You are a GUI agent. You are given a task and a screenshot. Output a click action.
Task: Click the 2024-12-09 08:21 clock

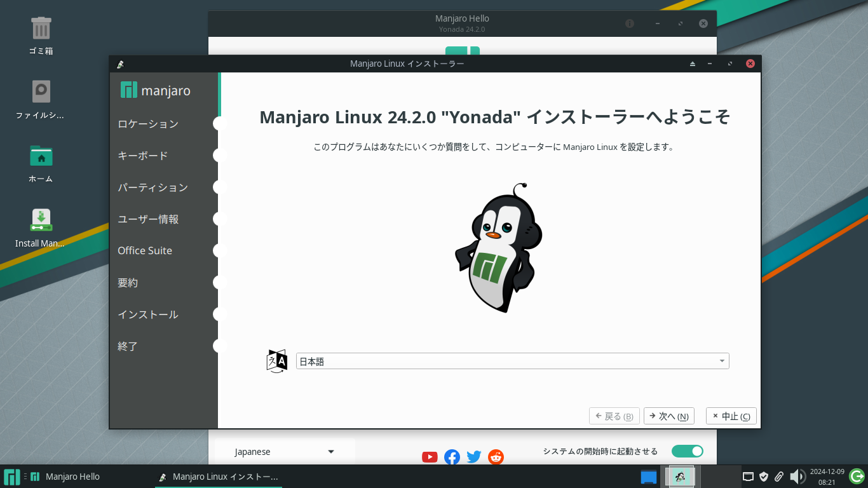pyautogui.click(x=827, y=477)
